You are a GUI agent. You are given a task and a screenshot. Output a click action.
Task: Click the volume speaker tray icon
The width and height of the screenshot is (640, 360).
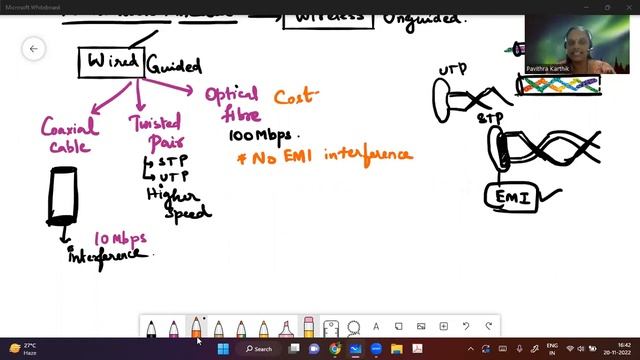point(581,349)
